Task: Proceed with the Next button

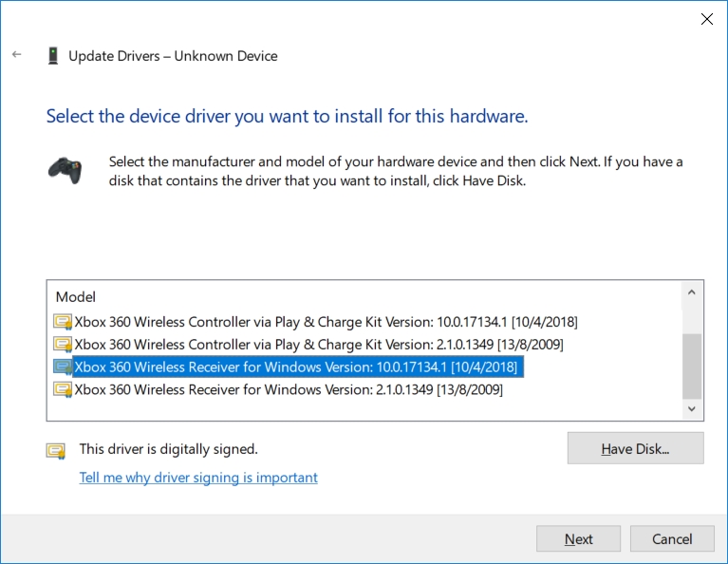Action: pos(578,538)
